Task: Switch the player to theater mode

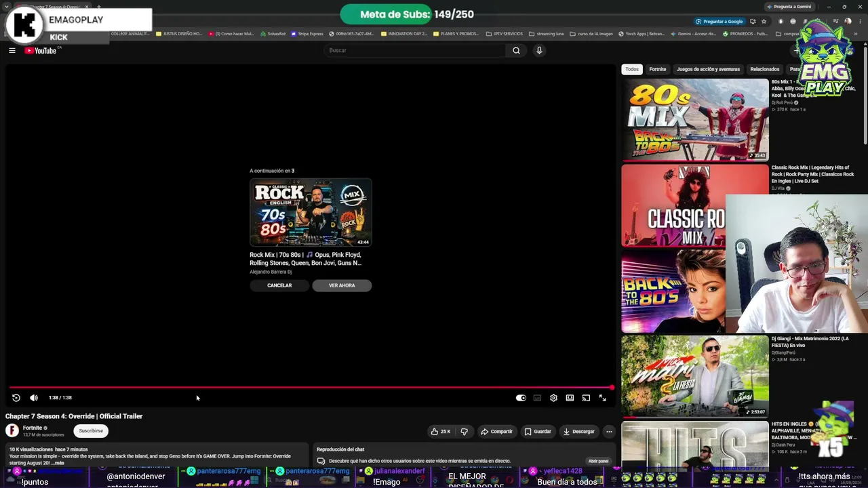Action: point(570,398)
